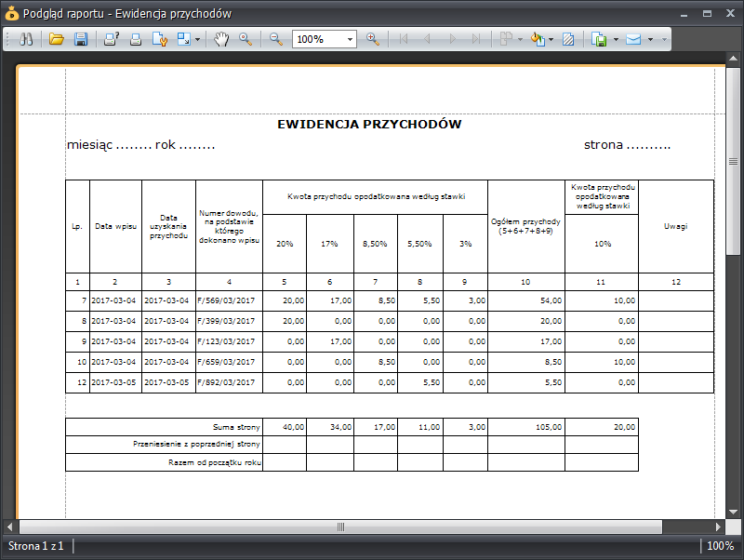Expand the scale options dropdown arrow
Image resolution: width=744 pixels, height=560 pixels.
pyautogui.click(x=197, y=39)
